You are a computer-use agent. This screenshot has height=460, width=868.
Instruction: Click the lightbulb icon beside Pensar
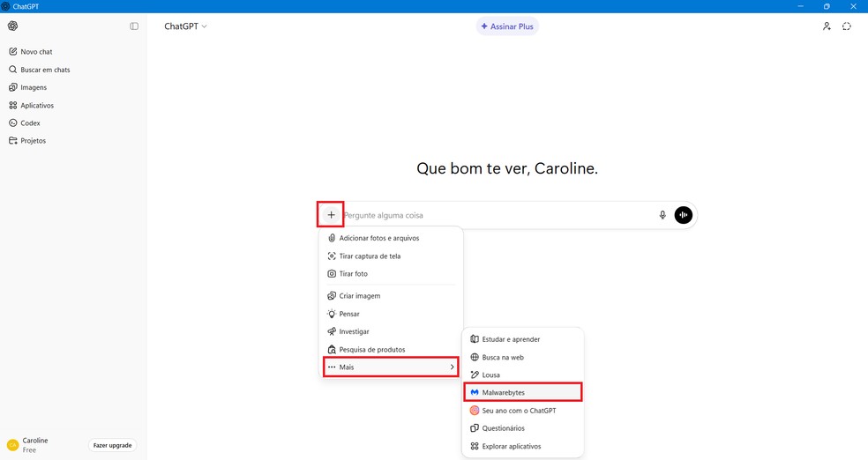[x=332, y=314]
